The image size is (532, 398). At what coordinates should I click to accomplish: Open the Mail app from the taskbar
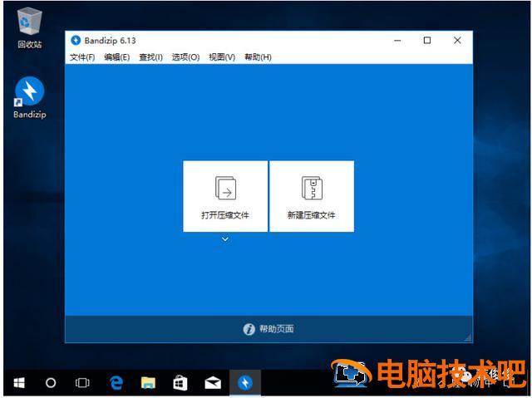[x=213, y=383]
